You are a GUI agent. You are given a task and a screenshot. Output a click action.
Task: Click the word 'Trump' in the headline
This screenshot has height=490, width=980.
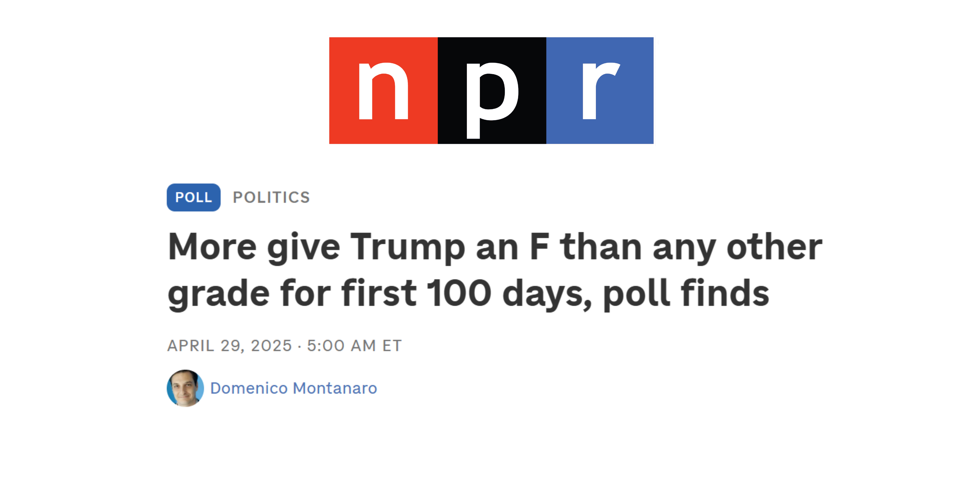(x=407, y=247)
